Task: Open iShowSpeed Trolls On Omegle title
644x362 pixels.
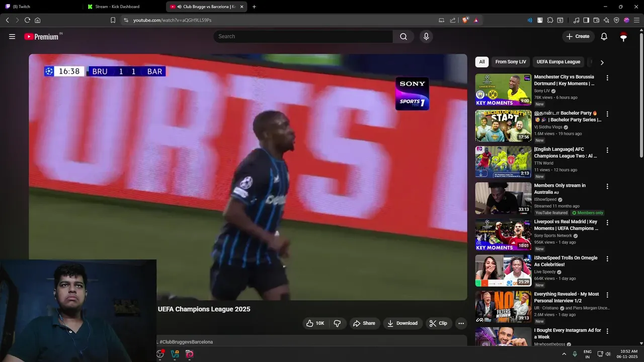Action: point(566,261)
